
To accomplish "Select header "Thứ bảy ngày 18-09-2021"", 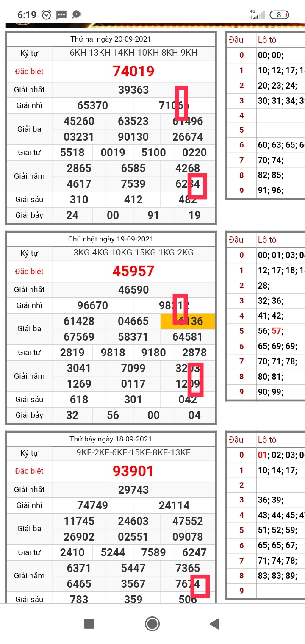I will coord(111,439).
